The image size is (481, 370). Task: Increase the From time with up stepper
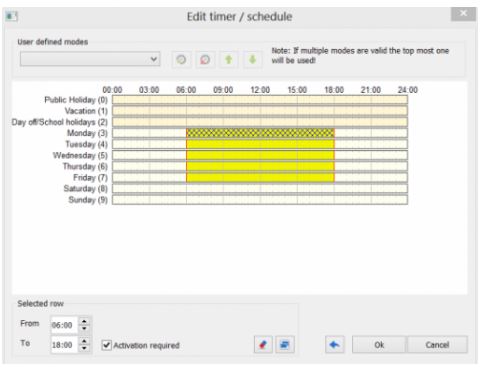[84, 322]
